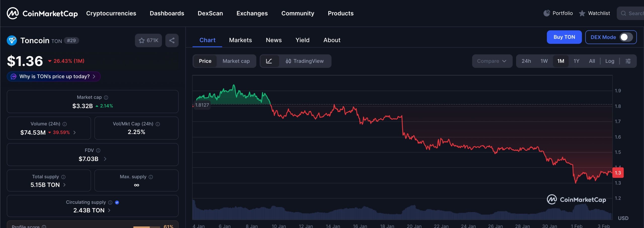
Task: Click the verified badge by Circulating supply
Action: (117, 202)
